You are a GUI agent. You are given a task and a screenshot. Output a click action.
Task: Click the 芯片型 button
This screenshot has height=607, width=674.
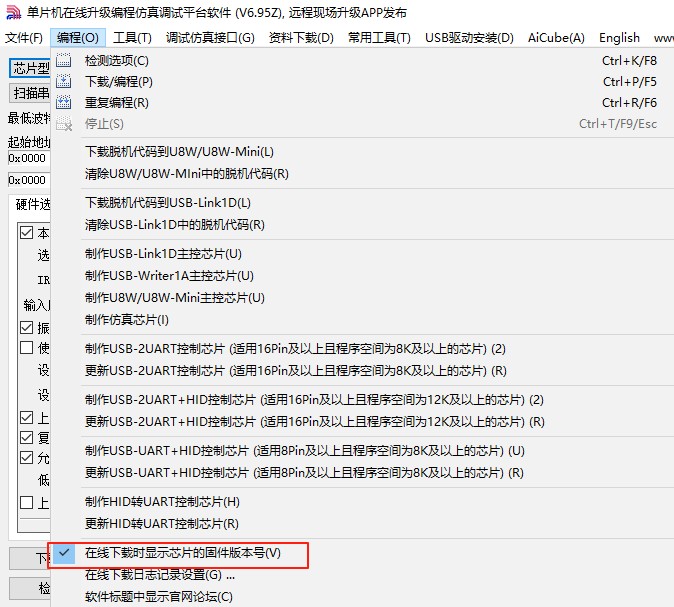pyautogui.click(x=30, y=68)
